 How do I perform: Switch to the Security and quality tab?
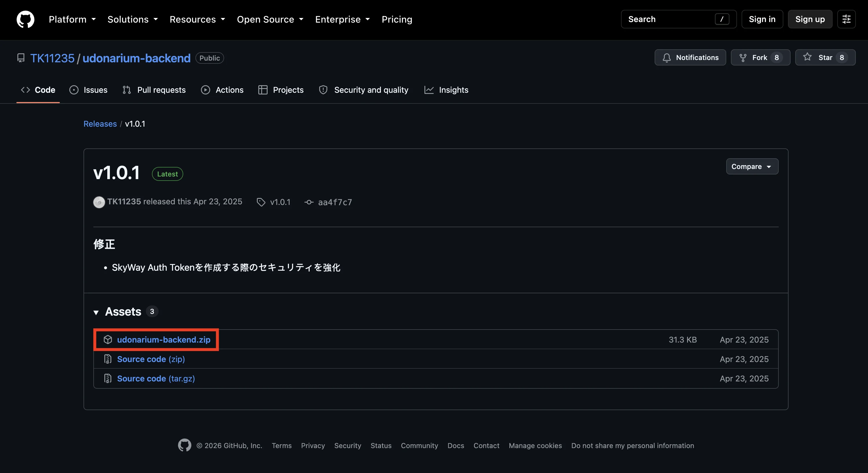pyautogui.click(x=364, y=90)
